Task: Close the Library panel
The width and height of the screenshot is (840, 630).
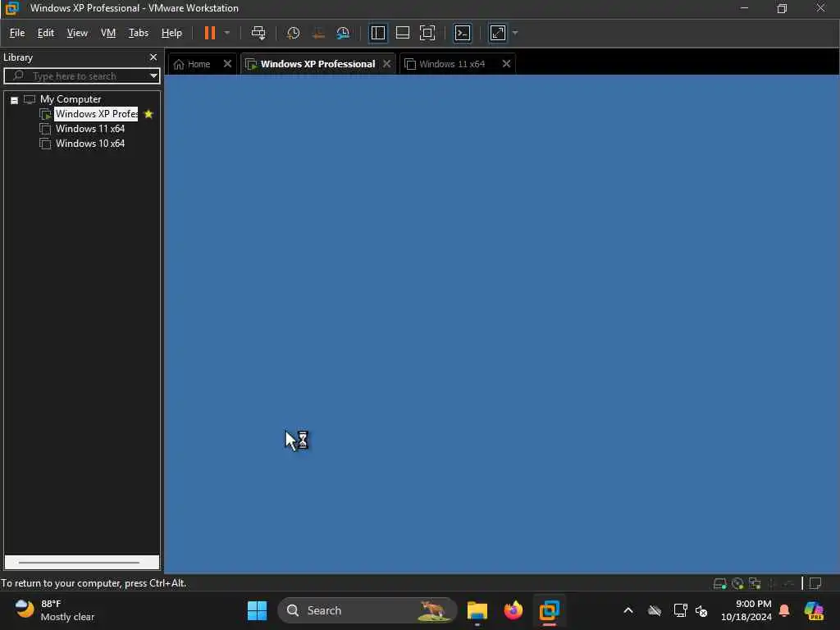Action: (153, 57)
